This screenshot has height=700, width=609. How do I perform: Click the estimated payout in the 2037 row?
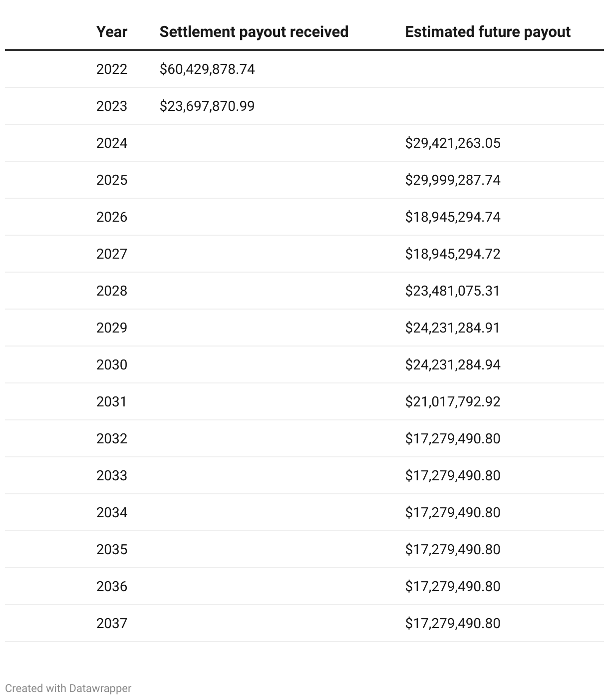[452, 623]
